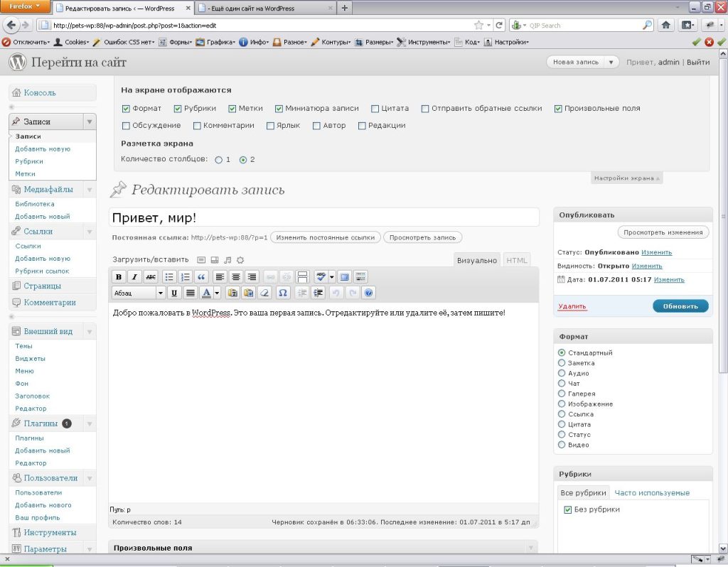
Task: Insert an unordered bullet list
Action: tap(169, 277)
